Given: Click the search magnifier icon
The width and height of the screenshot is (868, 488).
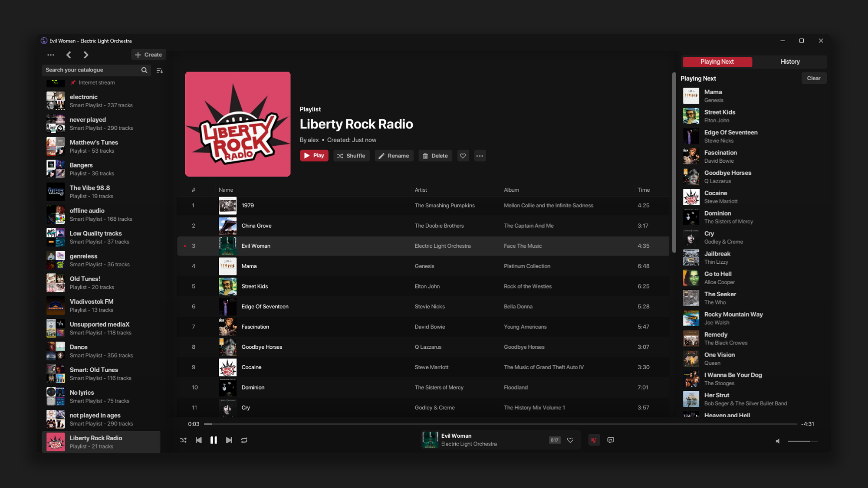Looking at the screenshot, I should [x=144, y=70].
